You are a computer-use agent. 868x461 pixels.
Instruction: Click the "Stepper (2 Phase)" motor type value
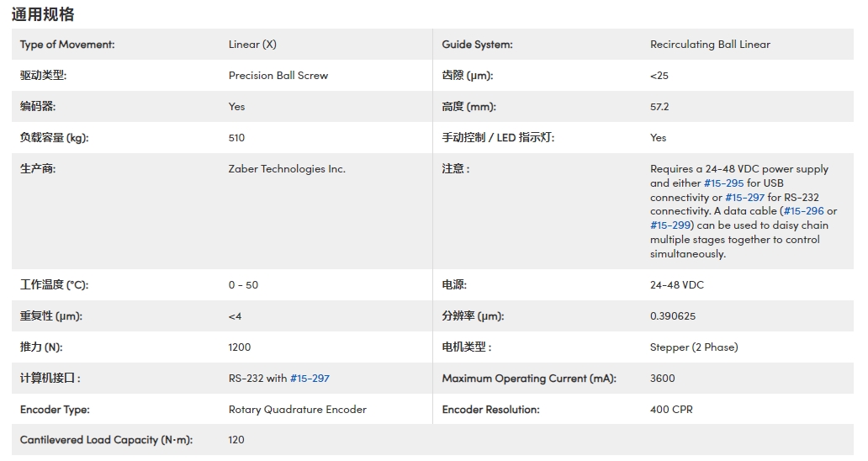[693, 347]
